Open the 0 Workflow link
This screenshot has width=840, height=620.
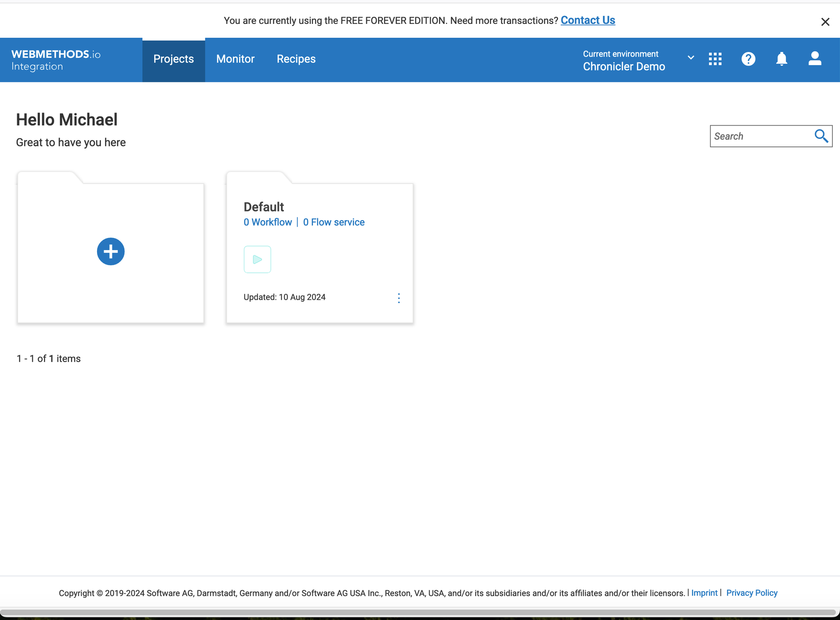tap(268, 222)
